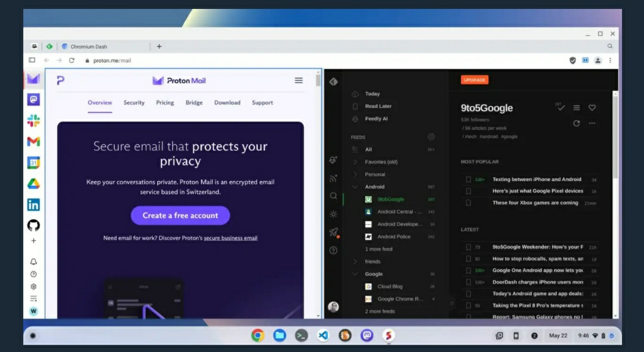Expand the Favorites (old) feed folder

tap(355, 161)
